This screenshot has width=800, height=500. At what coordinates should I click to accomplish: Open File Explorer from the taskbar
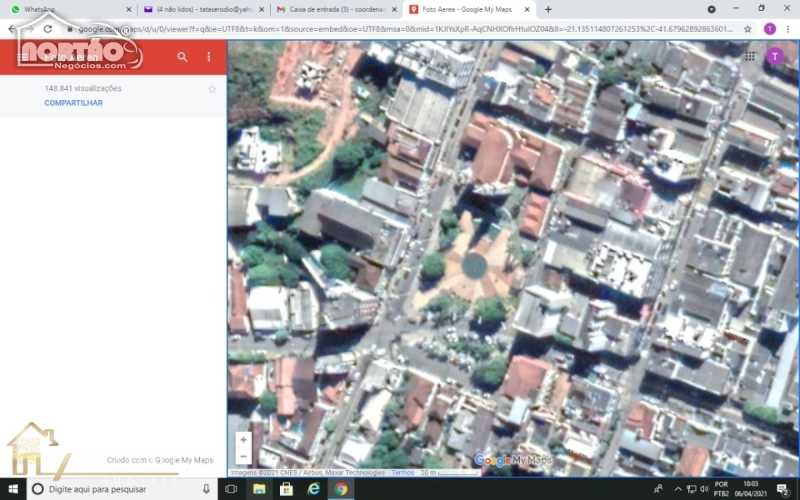[259, 489]
